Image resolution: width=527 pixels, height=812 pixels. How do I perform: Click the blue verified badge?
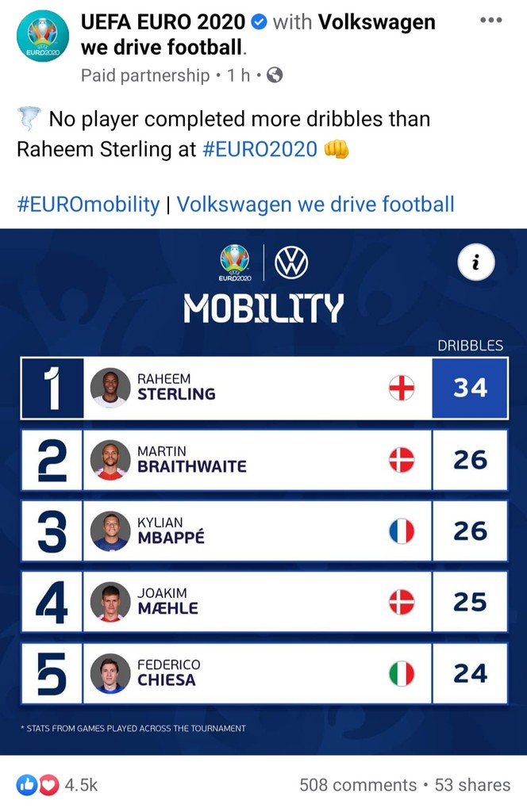(x=258, y=22)
